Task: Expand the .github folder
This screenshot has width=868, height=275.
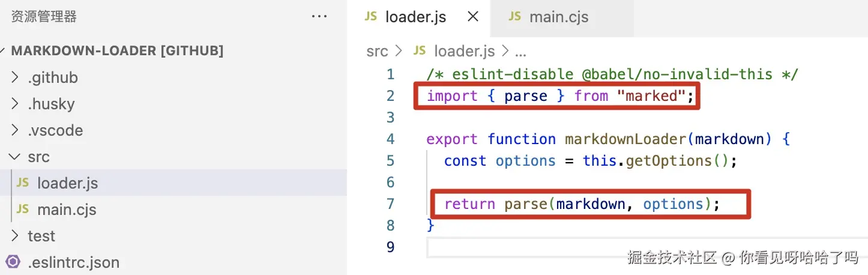Action: [x=16, y=77]
